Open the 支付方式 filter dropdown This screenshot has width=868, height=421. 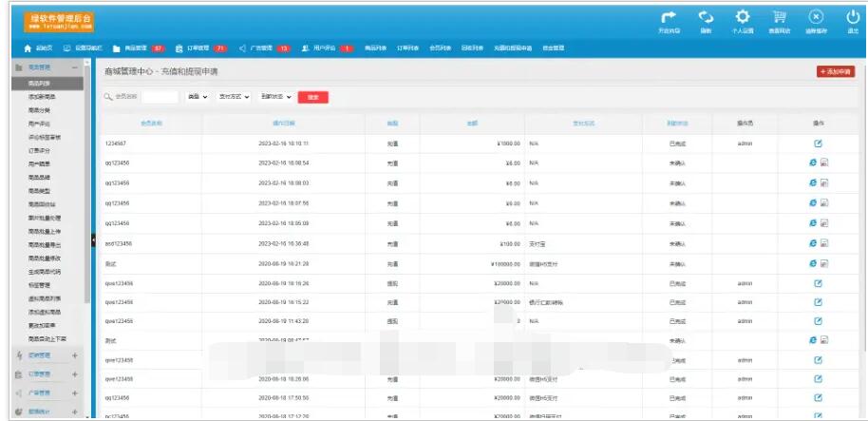pos(234,97)
